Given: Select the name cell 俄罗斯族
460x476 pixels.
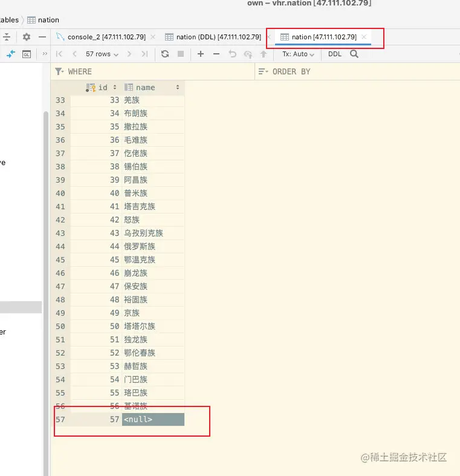Looking at the screenshot, I should (x=153, y=247).
